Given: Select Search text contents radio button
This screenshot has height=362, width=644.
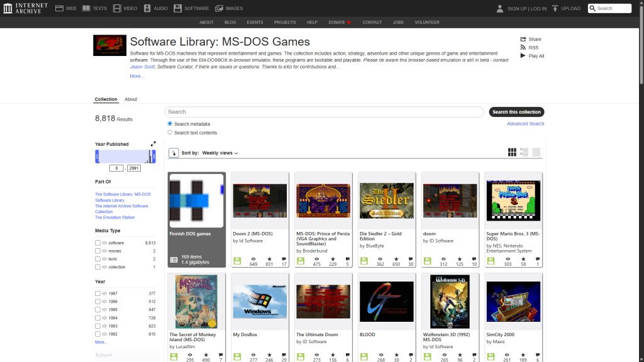Looking at the screenshot, I should (170, 133).
